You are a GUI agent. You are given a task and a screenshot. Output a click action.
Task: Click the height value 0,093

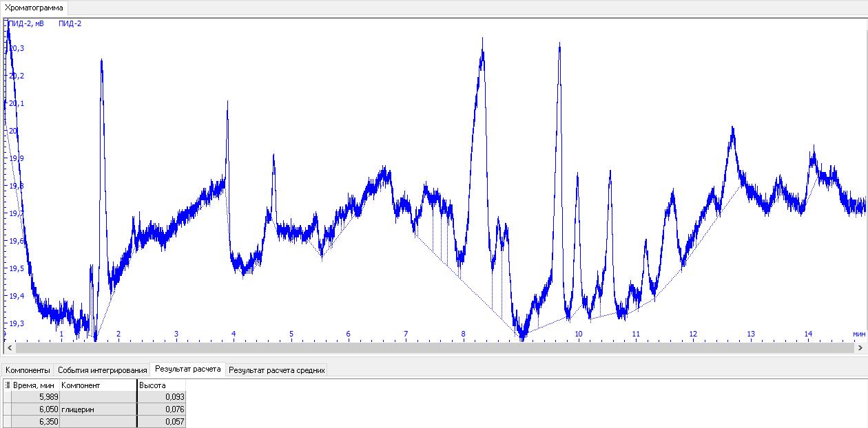(x=161, y=397)
